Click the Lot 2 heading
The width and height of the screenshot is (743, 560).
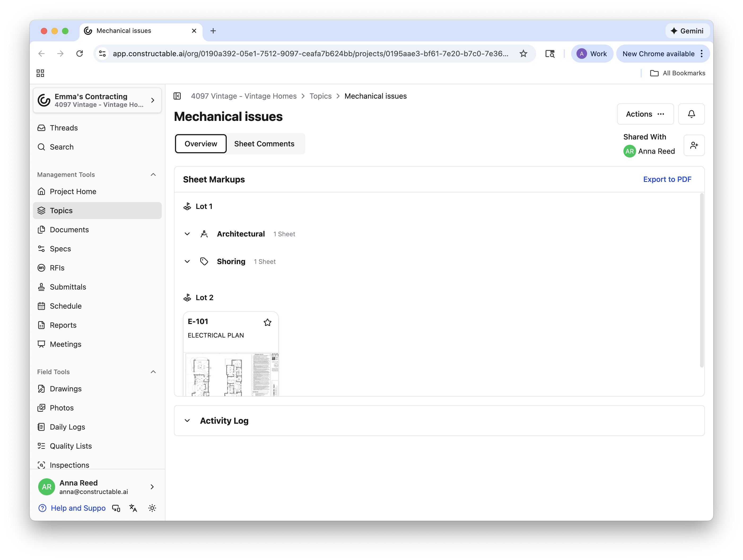(x=204, y=298)
